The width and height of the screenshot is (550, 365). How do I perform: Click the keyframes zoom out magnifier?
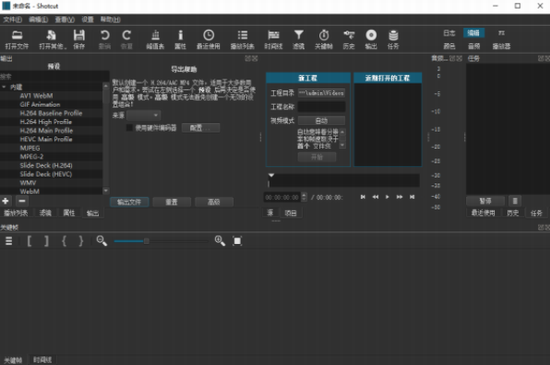click(102, 241)
